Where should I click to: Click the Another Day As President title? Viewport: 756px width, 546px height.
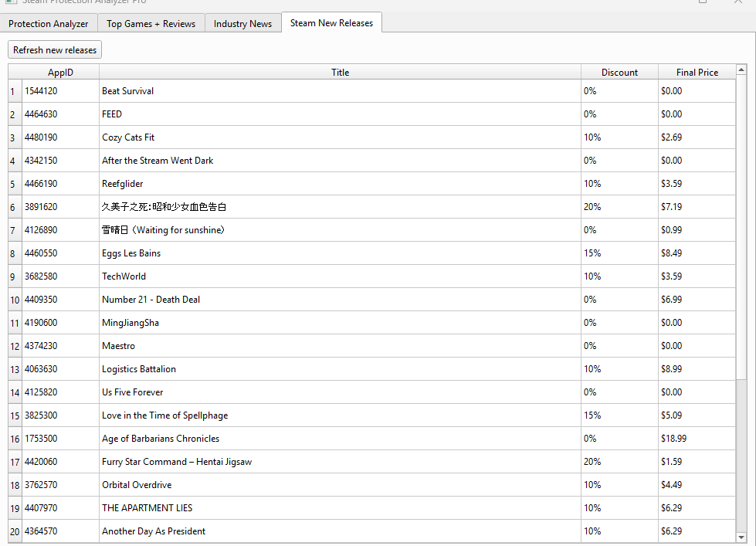[154, 531]
